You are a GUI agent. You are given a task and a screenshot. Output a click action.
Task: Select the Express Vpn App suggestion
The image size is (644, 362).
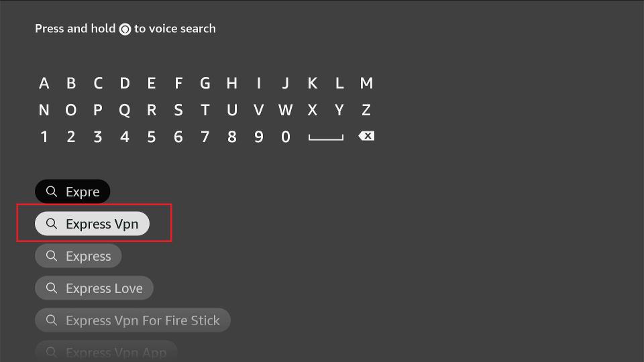click(x=106, y=351)
